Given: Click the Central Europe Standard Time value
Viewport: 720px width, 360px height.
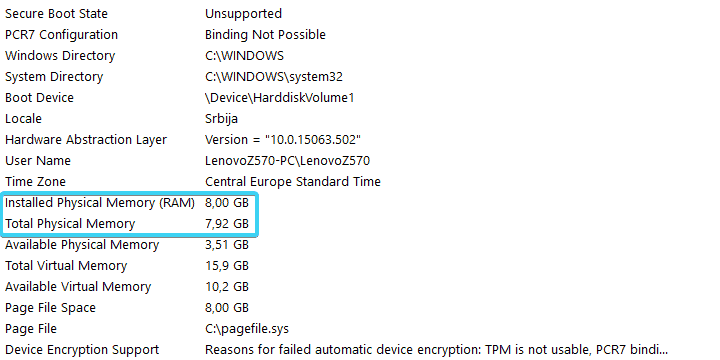Looking at the screenshot, I should [292, 182].
